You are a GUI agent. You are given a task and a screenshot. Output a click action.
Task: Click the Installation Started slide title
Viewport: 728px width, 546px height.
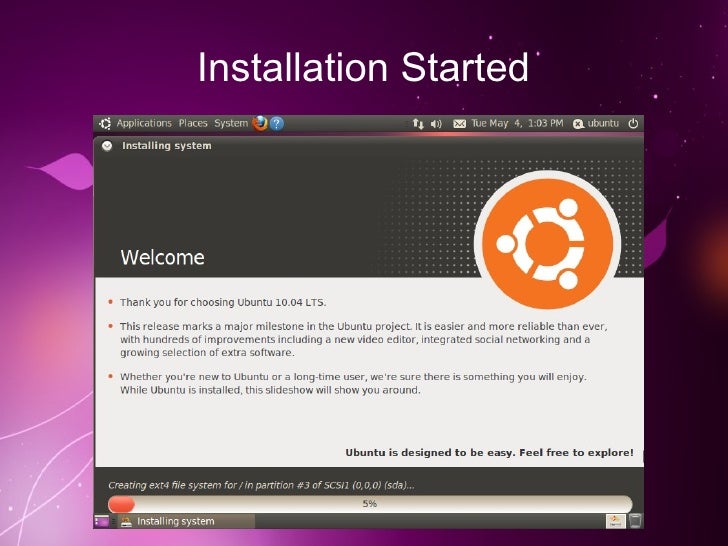coord(363,67)
